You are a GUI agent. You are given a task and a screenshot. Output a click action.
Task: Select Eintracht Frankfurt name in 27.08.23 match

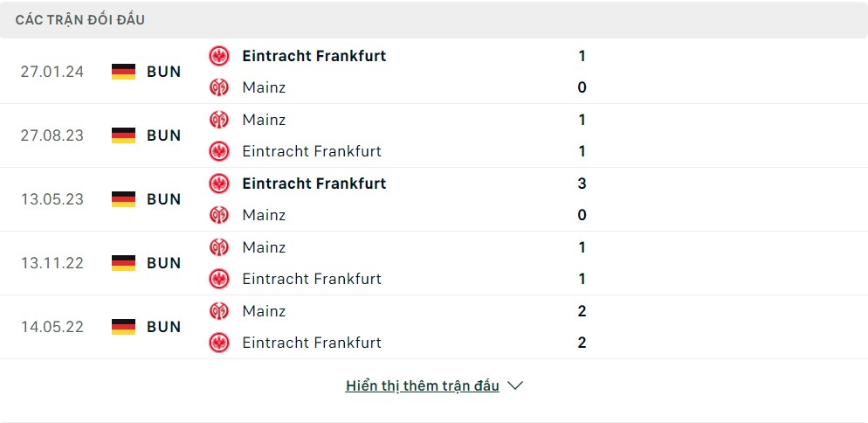point(312,151)
